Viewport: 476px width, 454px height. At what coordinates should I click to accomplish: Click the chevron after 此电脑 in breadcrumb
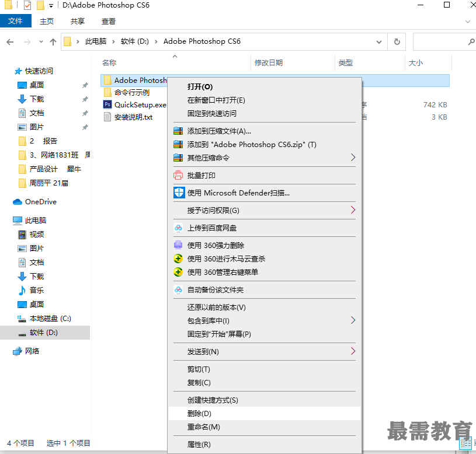pyautogui.click(x=113, y=41)
